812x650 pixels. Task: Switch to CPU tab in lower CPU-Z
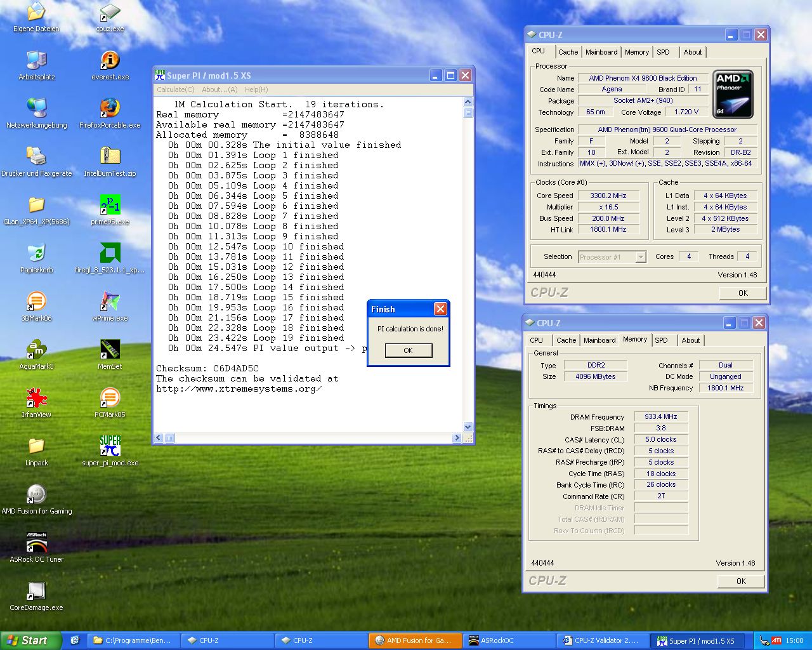(x=537, y=341)
